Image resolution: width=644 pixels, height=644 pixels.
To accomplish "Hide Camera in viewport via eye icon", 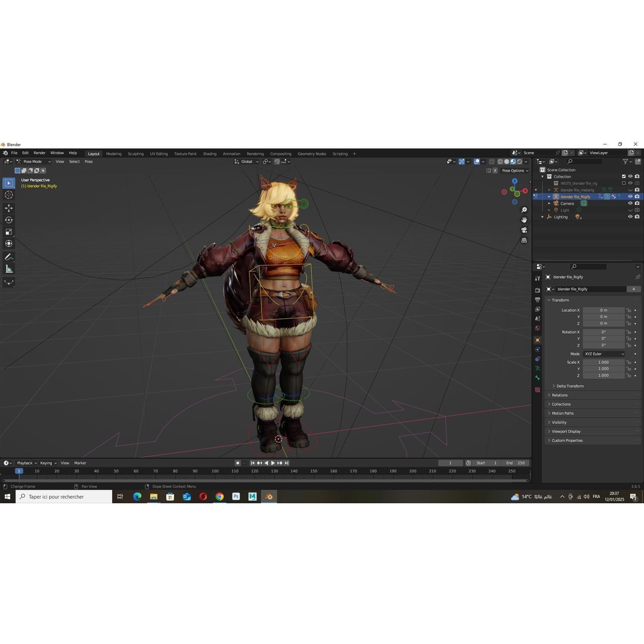I will [630, 203].
